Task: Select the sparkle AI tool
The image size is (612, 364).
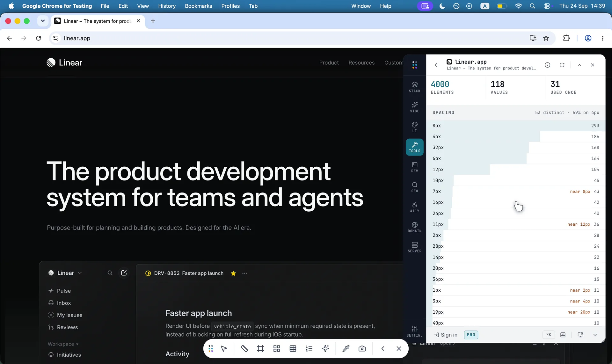Action: [325, 349]
